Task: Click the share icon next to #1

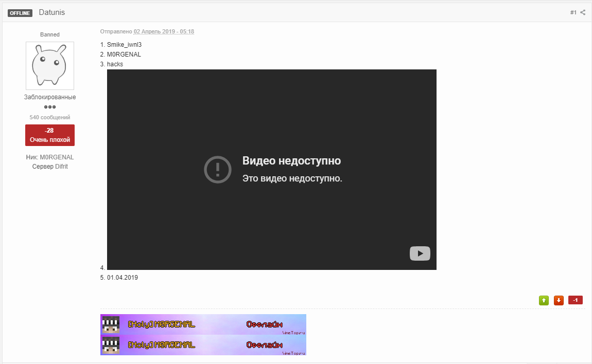Action: (583, 12)
